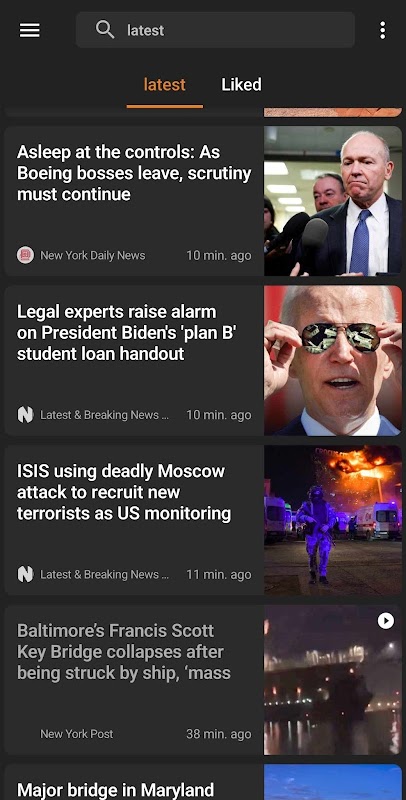Switch to the Liked tab
This screenshot has height=800, width=406.
[x=241, y=84]
